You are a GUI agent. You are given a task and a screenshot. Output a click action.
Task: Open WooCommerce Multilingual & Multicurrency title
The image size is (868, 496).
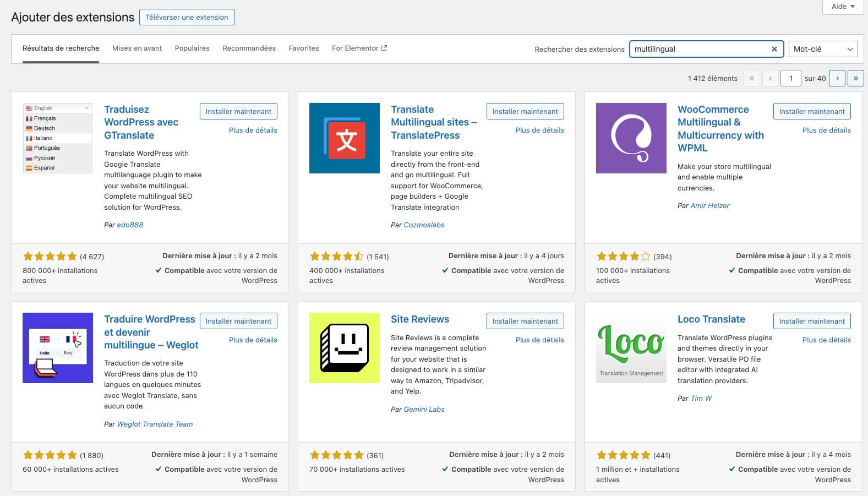click(720, 129)
